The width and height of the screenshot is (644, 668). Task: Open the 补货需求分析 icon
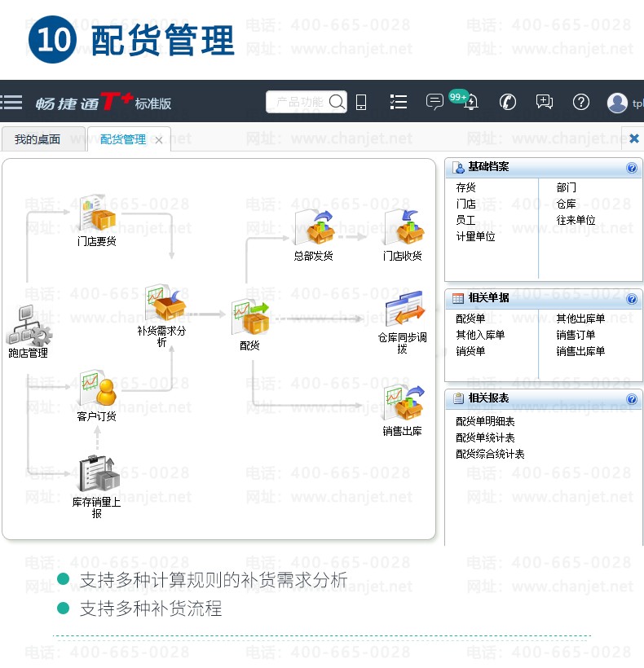tap(165, 302)
